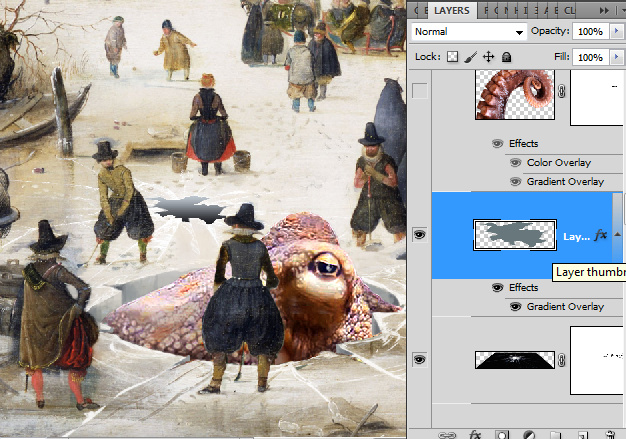Select the black shape layer's mask thumbnail

pyautogui.click(x=596, y=360)
